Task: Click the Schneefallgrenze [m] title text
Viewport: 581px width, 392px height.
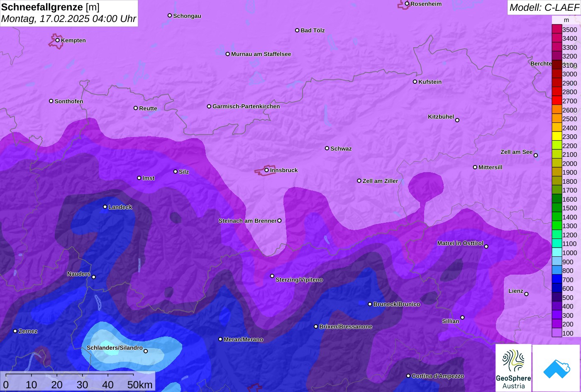Action: coord(50,7)
